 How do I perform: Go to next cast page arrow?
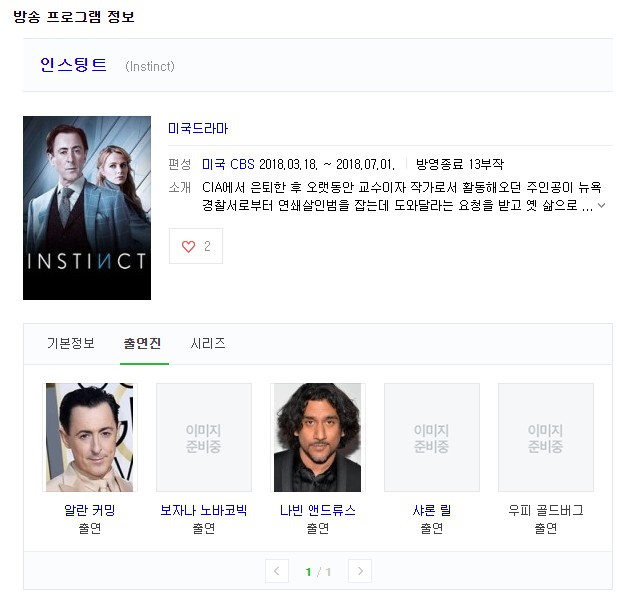tap(360, 571)
